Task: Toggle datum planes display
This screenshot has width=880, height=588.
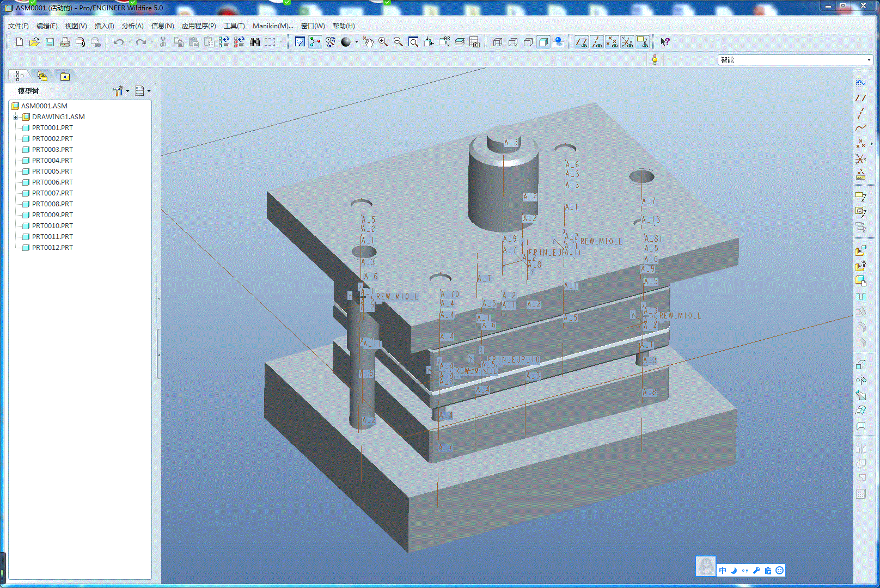Action: click(x=582, y=42)
